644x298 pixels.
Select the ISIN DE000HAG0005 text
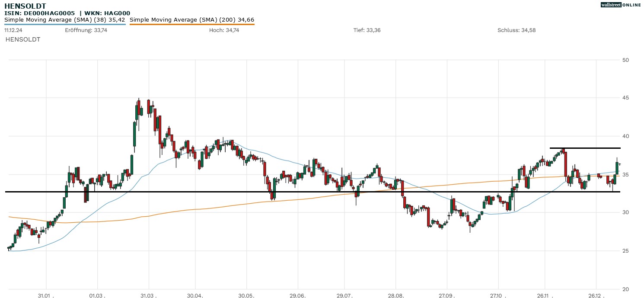(x=42, y=13)
